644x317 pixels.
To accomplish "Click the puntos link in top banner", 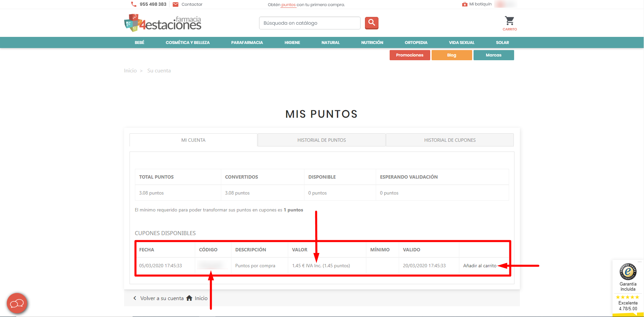I will 289,5.
